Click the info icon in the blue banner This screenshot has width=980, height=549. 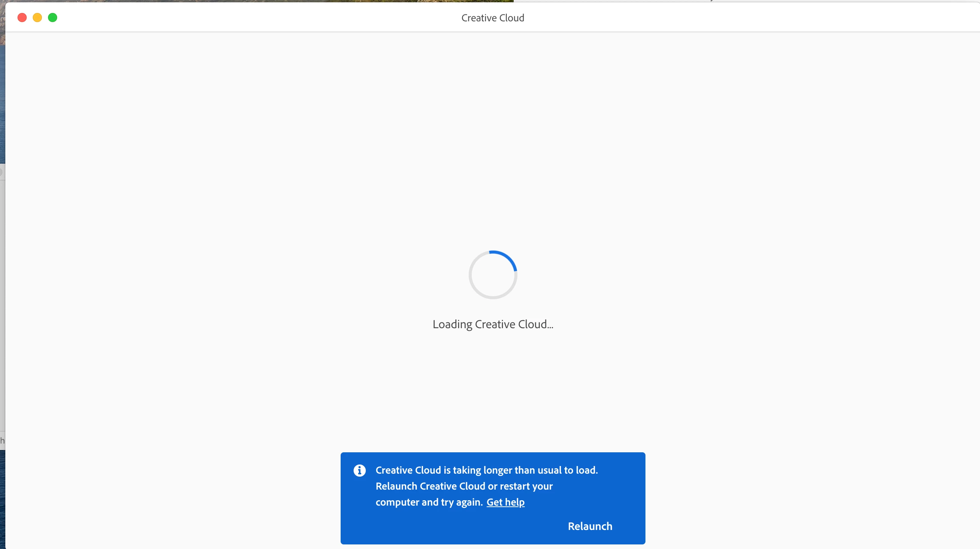(x=359, y=471)
